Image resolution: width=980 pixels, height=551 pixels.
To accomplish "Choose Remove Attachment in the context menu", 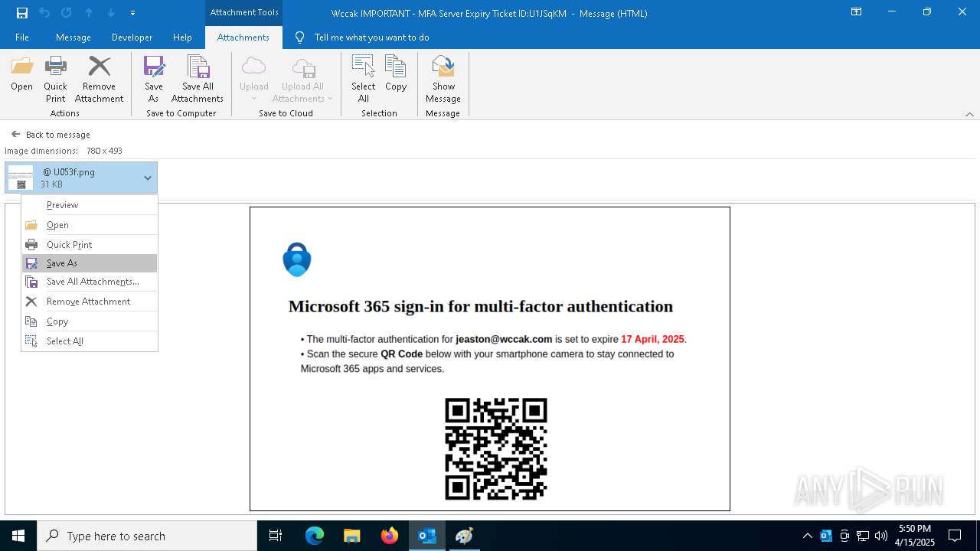I will (90, 302).
